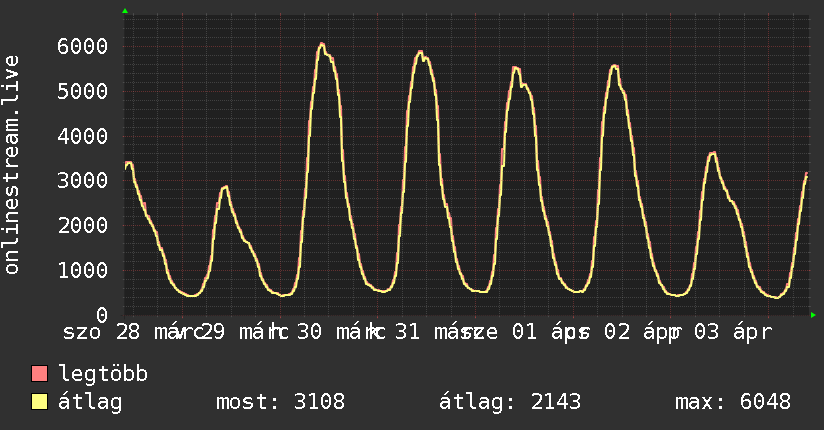Click the yellow átlag legend swatch
This screenshot has width=824, height=430.
(40, 402)
